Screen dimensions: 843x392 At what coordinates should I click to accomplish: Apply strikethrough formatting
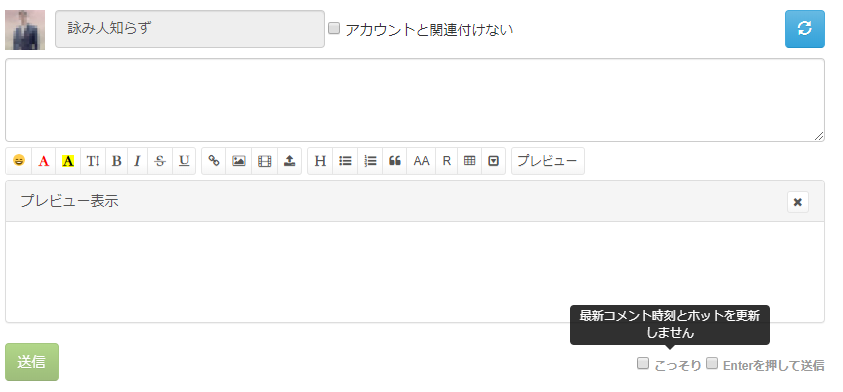point(160,161)
